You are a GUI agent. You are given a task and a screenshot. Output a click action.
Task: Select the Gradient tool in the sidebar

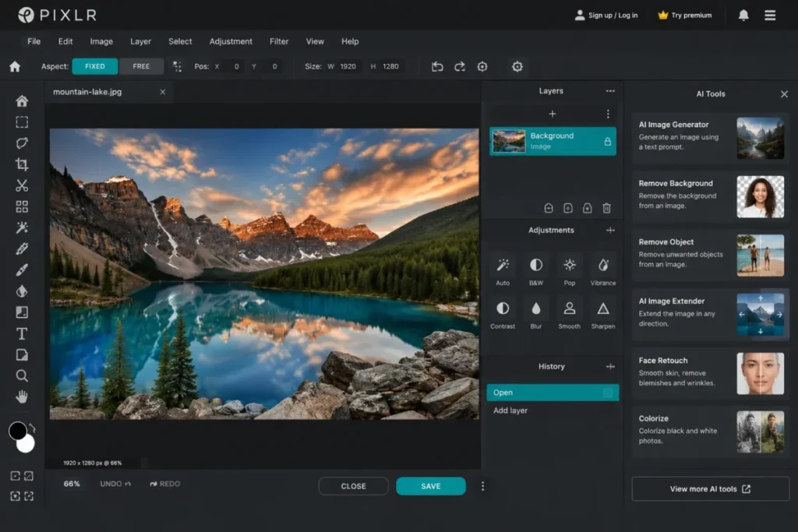pos(22,312)
